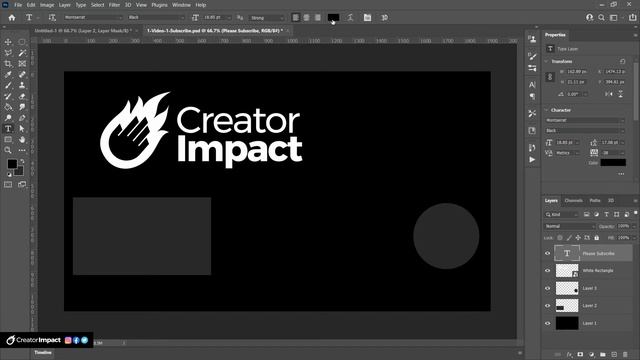Hide the Please Subscribe layer
The height and width of the screenshot is (360, 640).
[x=548, y=253]
